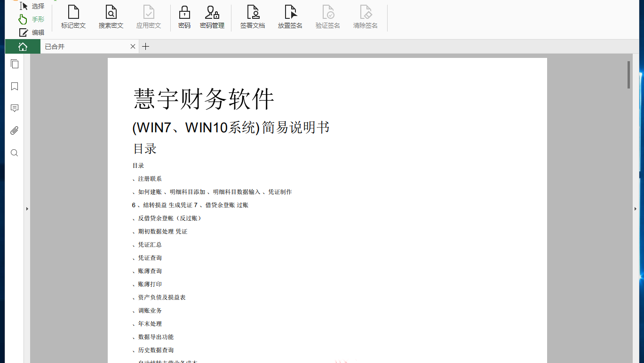Open the attachments panel in sidebar

click(15, 130)
